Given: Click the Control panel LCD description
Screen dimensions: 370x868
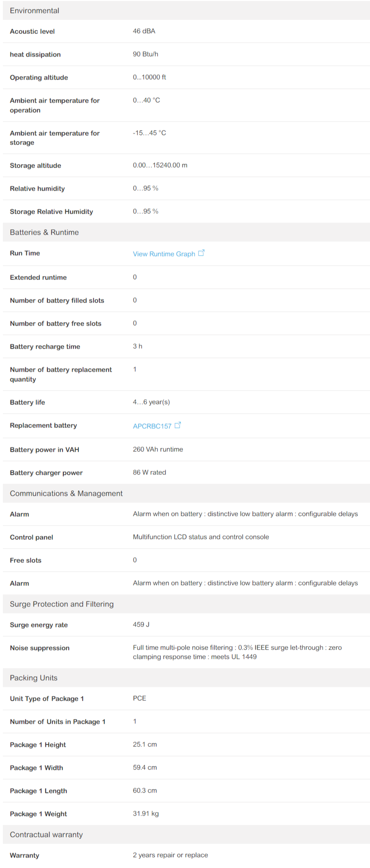Looking at the screenshot, I should [x=201, y=537].
